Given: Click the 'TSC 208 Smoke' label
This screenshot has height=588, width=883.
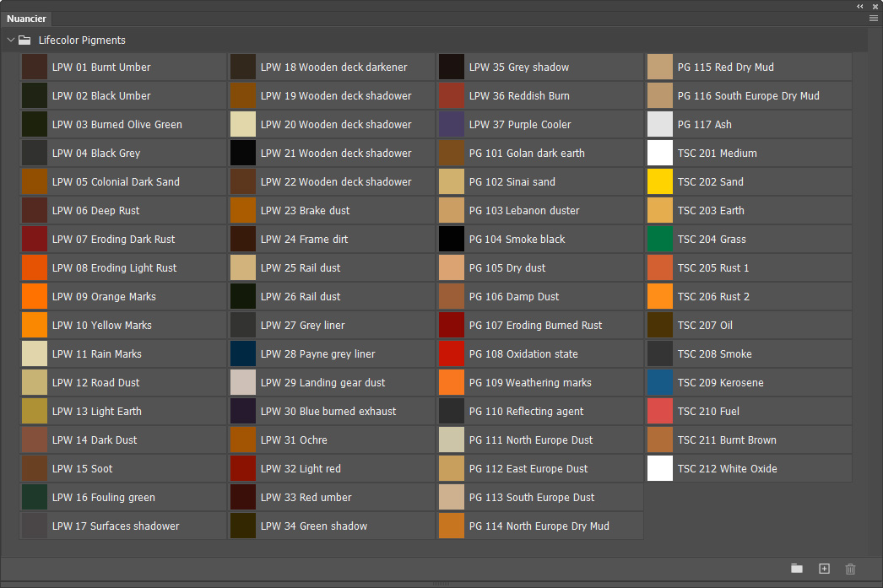Looking at the screenshot, I should point(715,354).
